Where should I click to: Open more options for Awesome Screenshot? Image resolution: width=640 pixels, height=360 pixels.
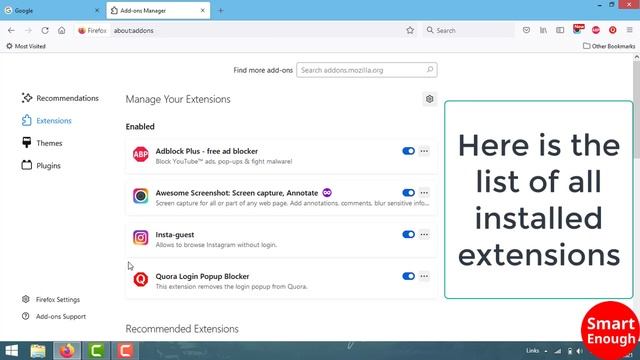[424, 193]
